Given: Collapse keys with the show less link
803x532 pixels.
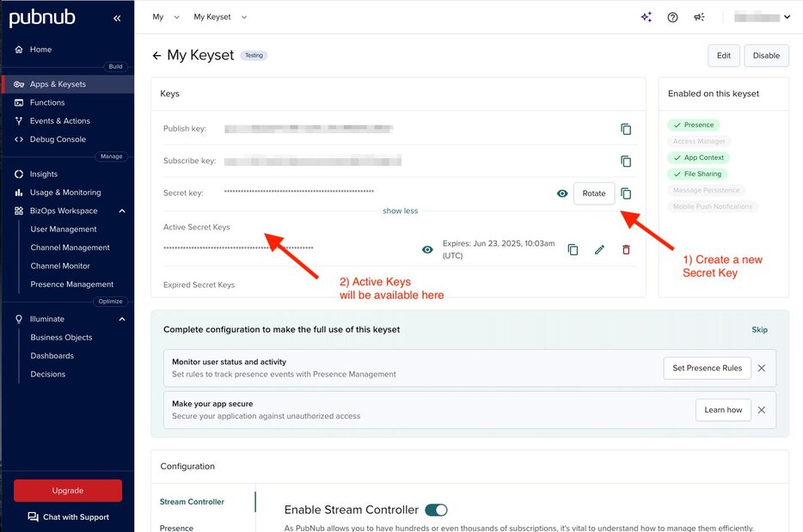Looking at the screenshot, I should (400, 210).
